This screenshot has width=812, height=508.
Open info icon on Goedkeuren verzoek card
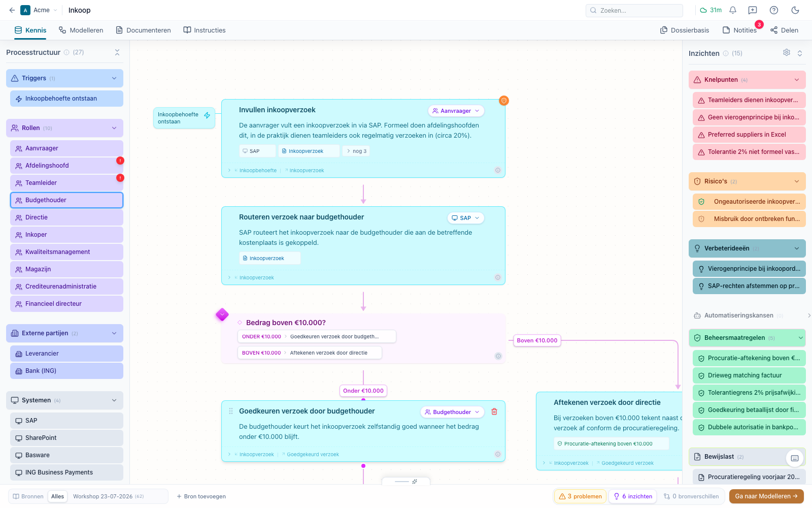(498, 454)
